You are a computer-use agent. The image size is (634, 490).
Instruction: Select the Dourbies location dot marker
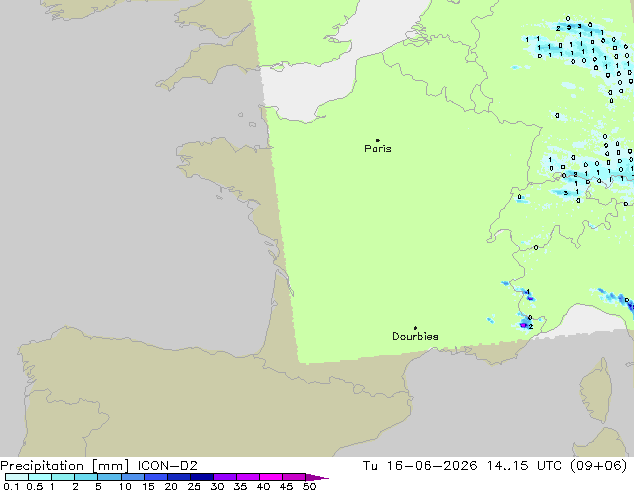tap(415, 328)
